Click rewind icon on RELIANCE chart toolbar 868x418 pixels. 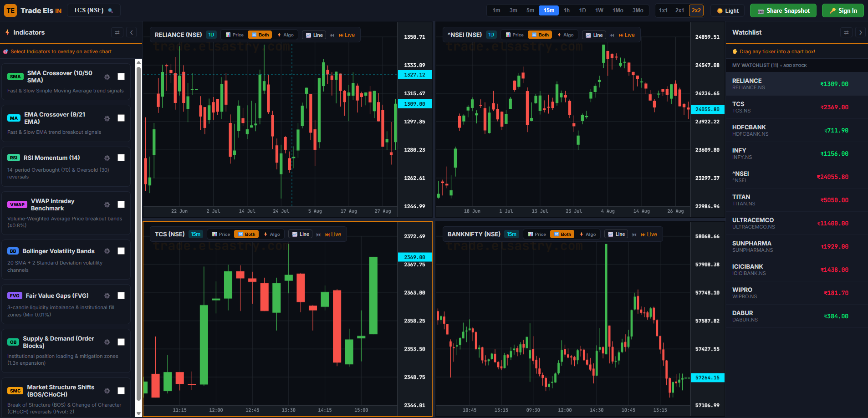332,35
